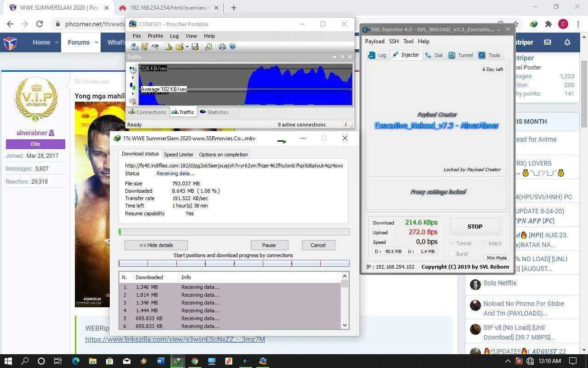Open Proxifier View menu
The height and width of the screenshot is (368, 588).
point(191,36)
